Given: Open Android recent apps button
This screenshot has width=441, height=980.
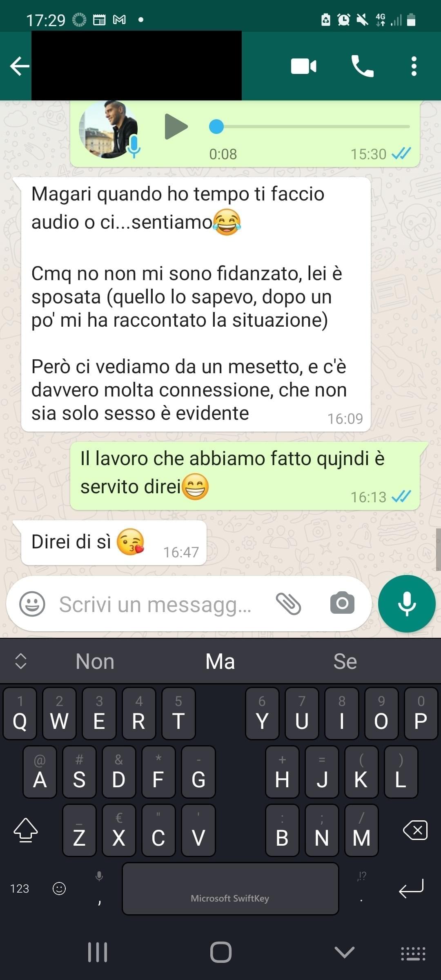Looking at the screenshot, I should 98,952.
